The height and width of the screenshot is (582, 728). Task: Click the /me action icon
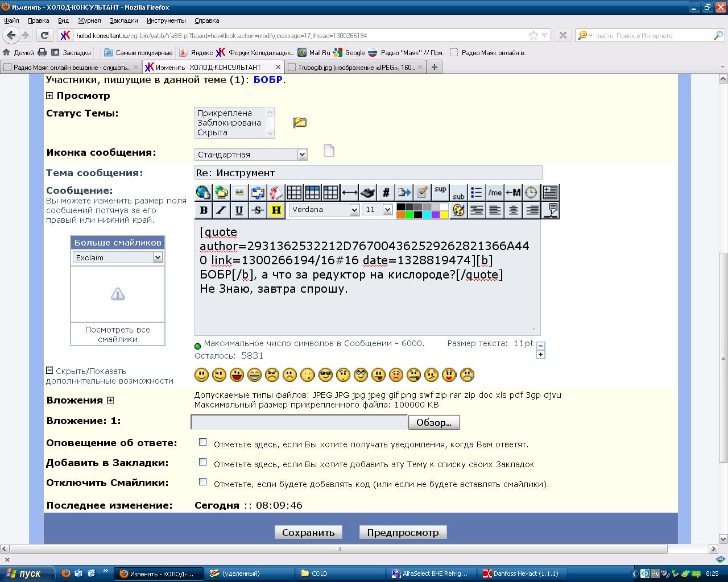(x=495, y=193)
